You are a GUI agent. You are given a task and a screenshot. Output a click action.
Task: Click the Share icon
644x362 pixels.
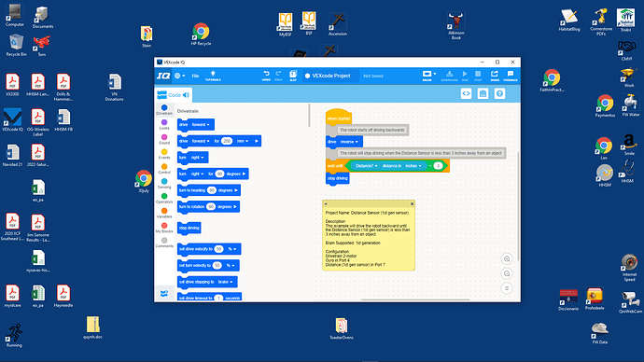(495, 76)
